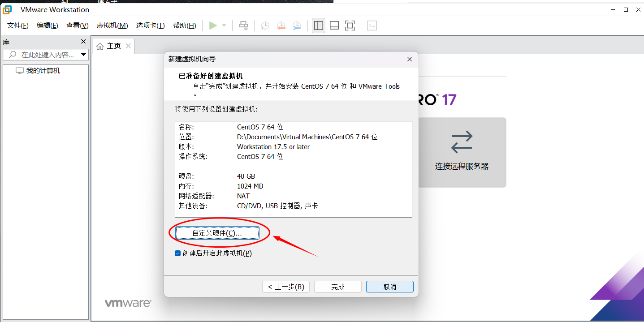
Task: Open the power options dropdown arrow
Action: [x=224, y=26]
